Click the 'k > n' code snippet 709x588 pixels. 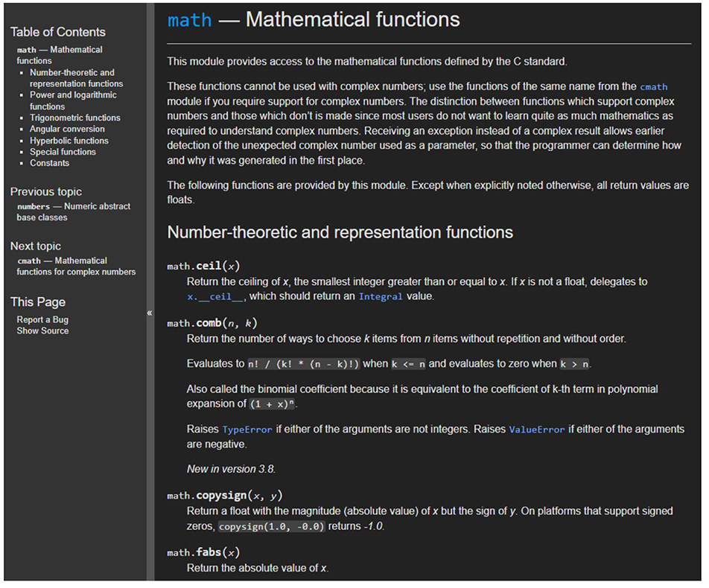coord(575,364)
